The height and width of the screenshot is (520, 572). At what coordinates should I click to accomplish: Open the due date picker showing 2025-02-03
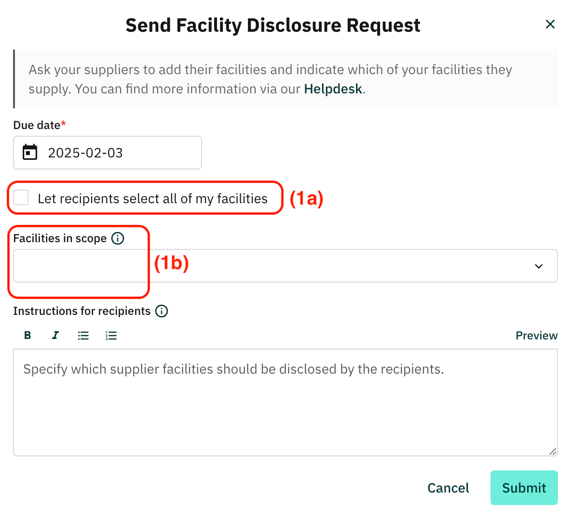point(107,153)
